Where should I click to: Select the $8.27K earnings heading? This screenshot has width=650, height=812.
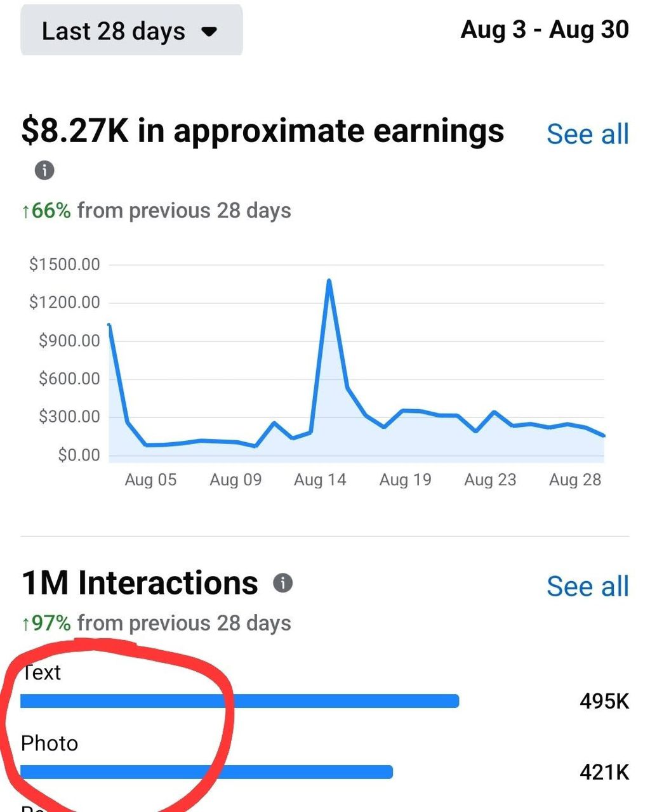pyautogui.click(x=263, y=130)
